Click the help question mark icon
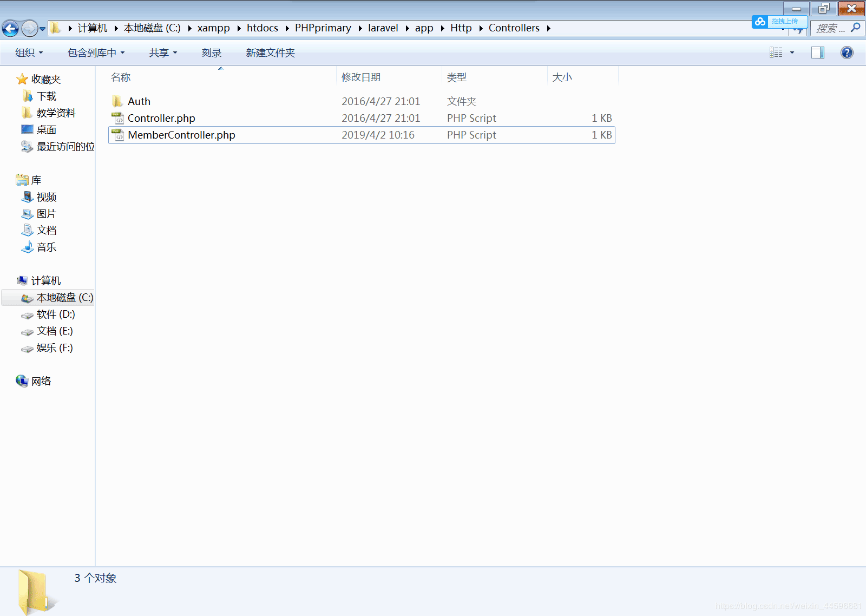866x616 pixels. [x=847, y=53]
